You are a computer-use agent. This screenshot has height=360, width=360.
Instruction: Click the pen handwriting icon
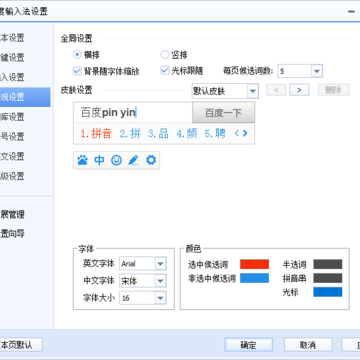click(133, 161)
